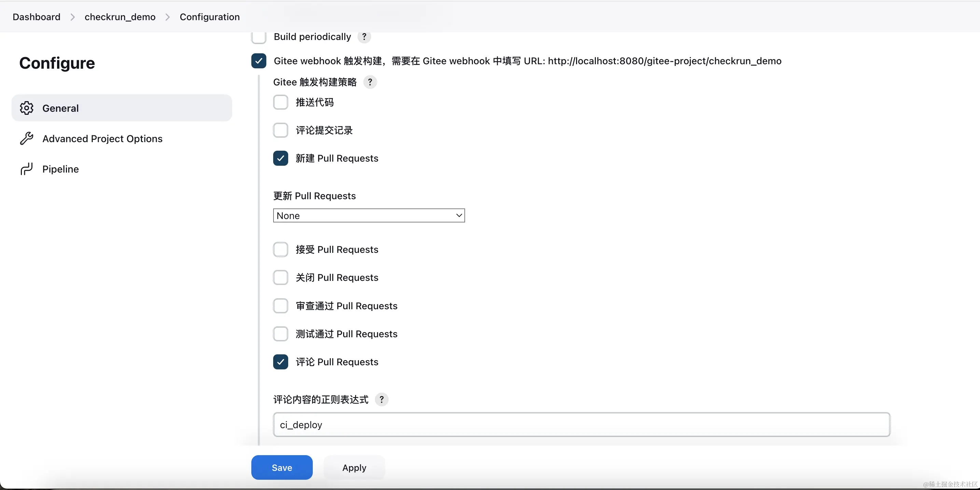Disable Gitee webhook 触发构建 checkbox
Screen dimensions: 980x490
[x=259, y=61]
